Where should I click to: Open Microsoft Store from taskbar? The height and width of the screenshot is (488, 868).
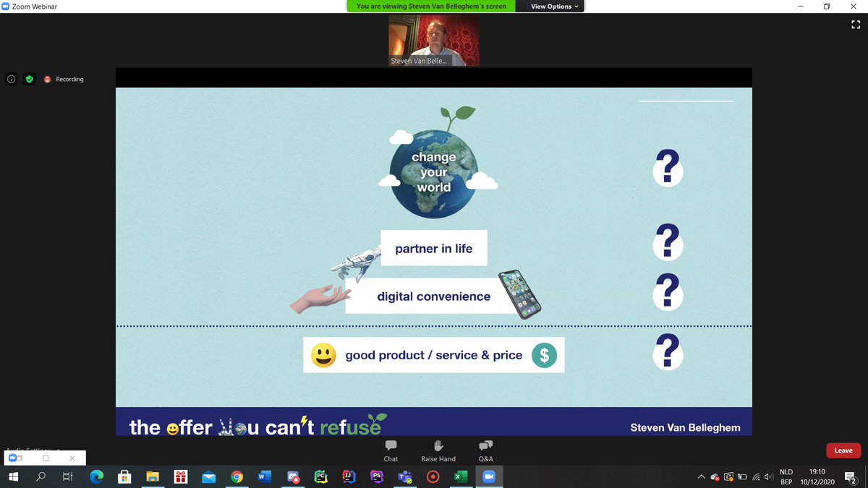click(x=124, y=476)
